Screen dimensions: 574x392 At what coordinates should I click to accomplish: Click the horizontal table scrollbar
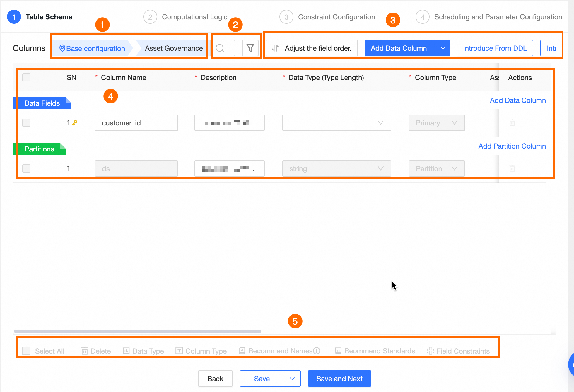138,331
